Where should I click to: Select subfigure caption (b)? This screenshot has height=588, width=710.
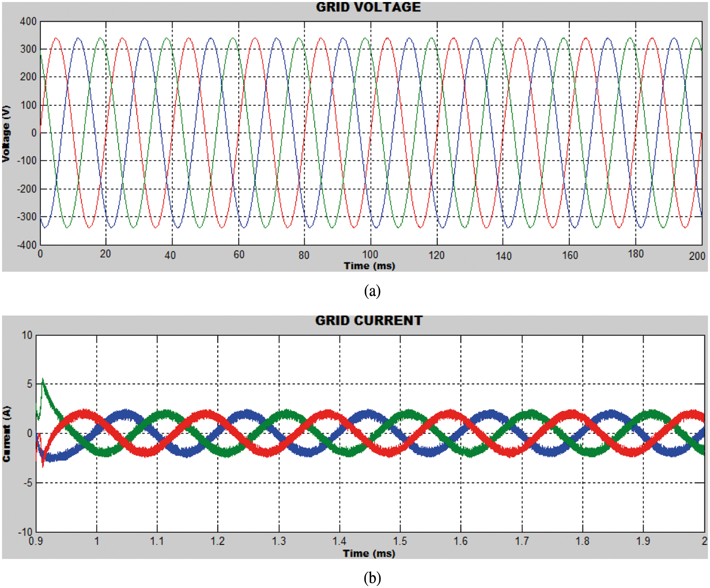pyautogui.click(x=372, y=578)
